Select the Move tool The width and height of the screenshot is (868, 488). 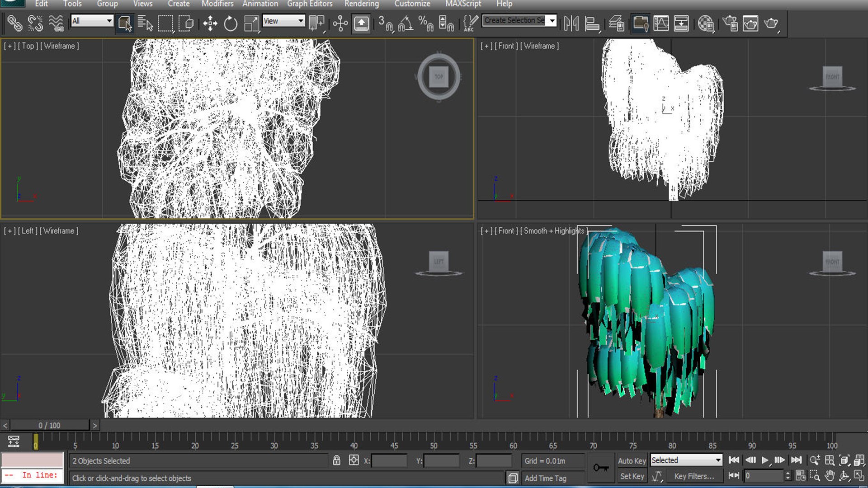(x=210, y=23)
